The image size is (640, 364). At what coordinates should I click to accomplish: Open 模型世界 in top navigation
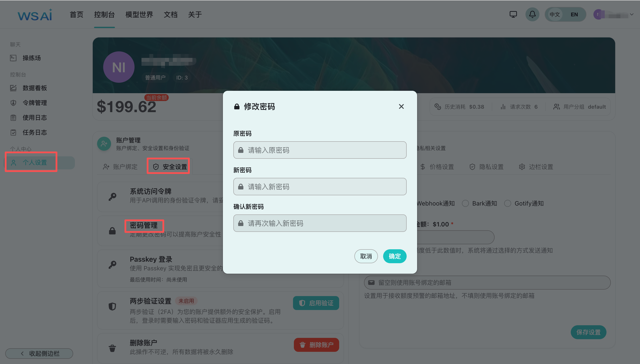(139, 15)
